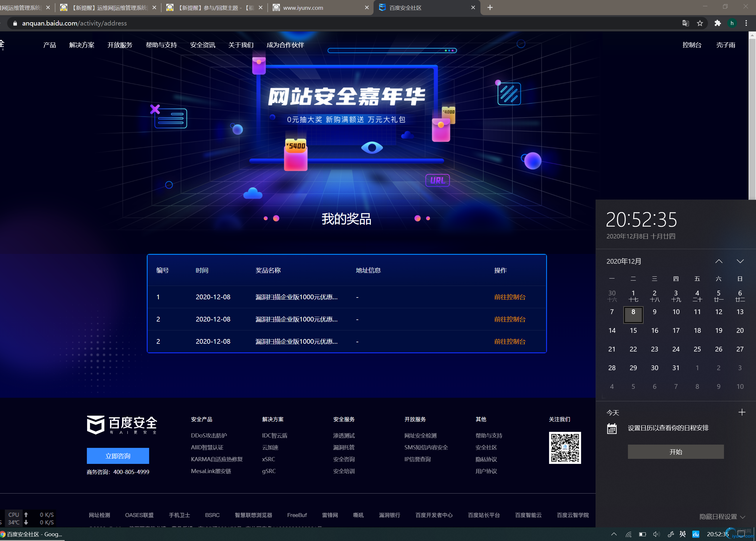View site information via the lock icon
Screen dimensions: 756x541
point(15,23)
